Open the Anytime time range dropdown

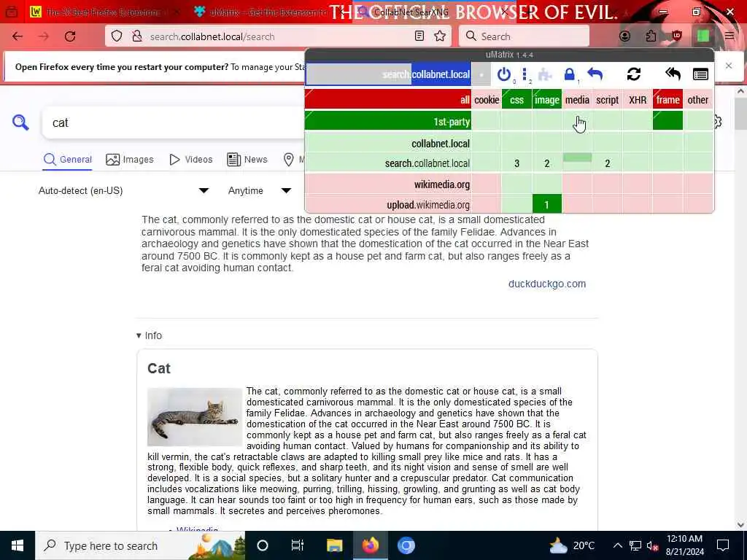260,190
